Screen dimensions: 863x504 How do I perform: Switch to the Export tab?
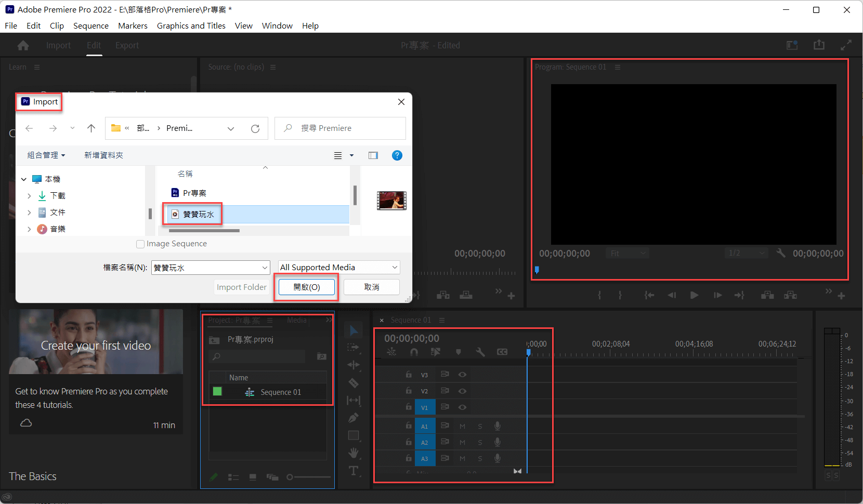[127, 45]
